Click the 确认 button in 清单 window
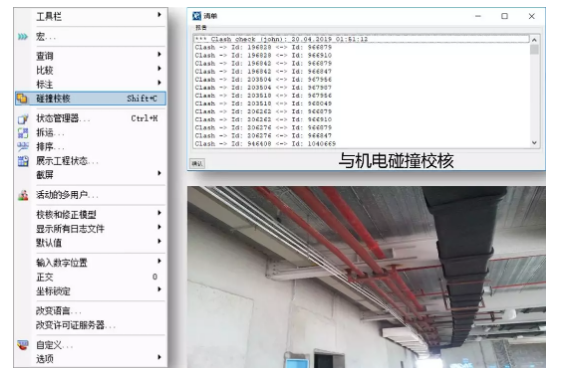 coord(197,164)
